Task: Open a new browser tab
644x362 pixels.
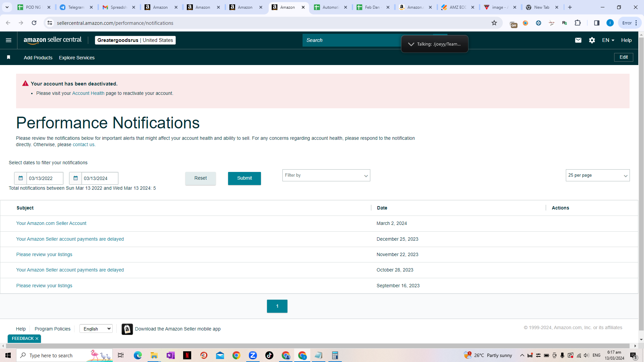Action: tap(570, 7)
